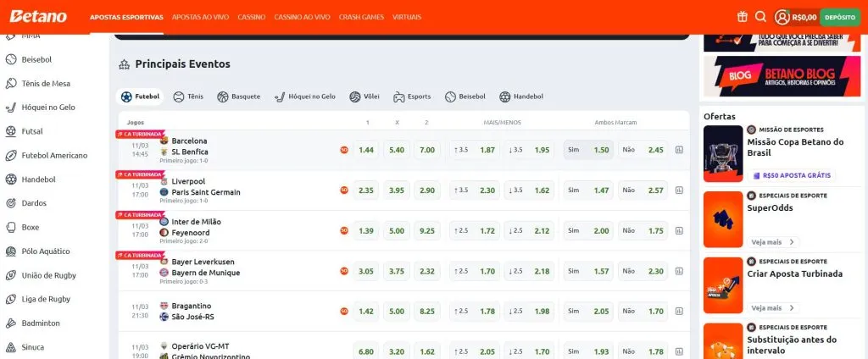
Task: Click the Betano logo
Action: point(38,17)
